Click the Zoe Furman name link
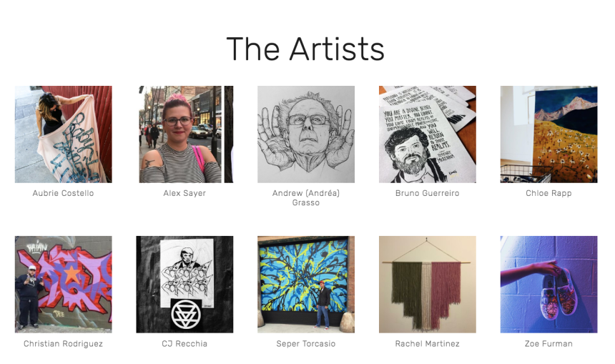The image size is (615, 364). click(x=548, y=343)
